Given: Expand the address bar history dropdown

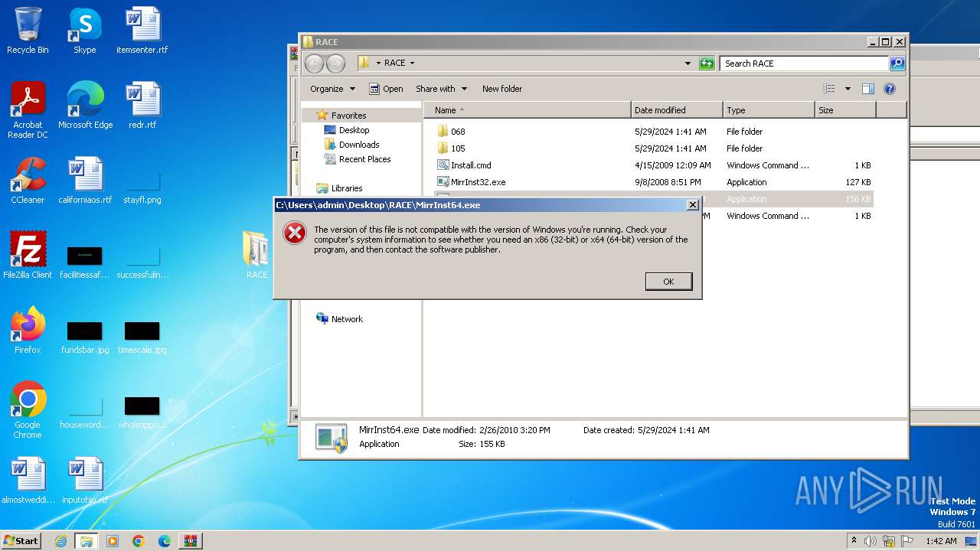Looking at the screenshot, I should (688, 64).
